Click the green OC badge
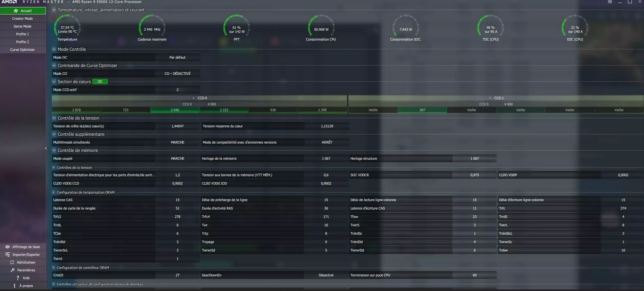This screenshot has width=644, height=291. 100,82
